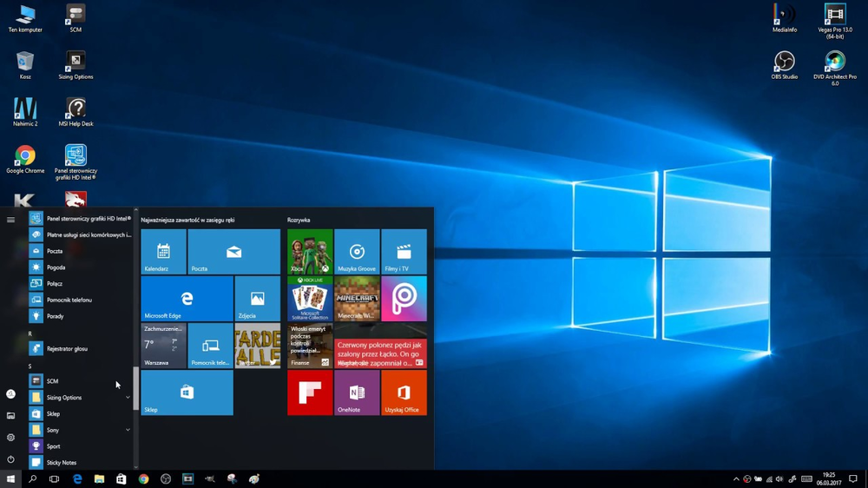Open Chrome from the taskbar
The width and height of the screenshot is (868, 488).
coord(143,479)
